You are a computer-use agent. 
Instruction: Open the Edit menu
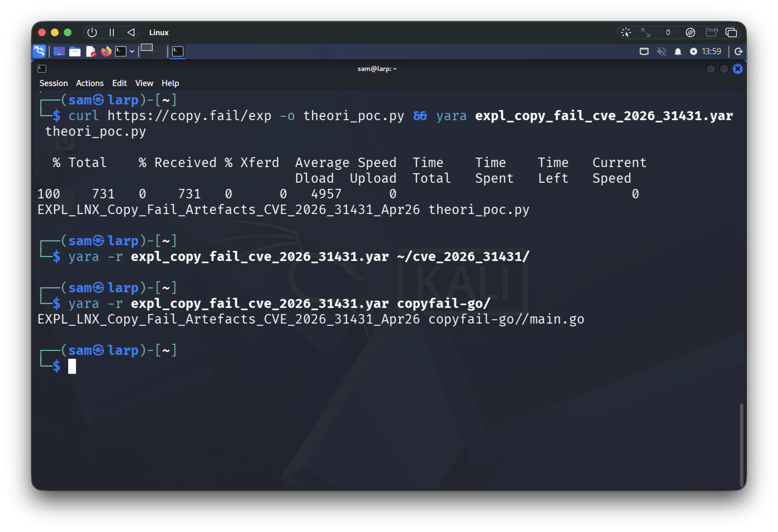(x=119, y=83)
